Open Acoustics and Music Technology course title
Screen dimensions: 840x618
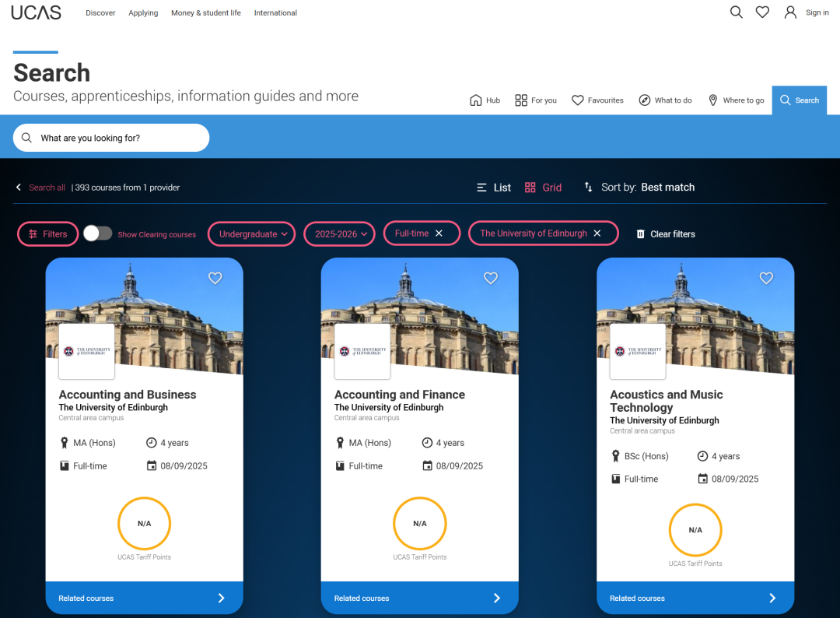[x=667, y=401]
